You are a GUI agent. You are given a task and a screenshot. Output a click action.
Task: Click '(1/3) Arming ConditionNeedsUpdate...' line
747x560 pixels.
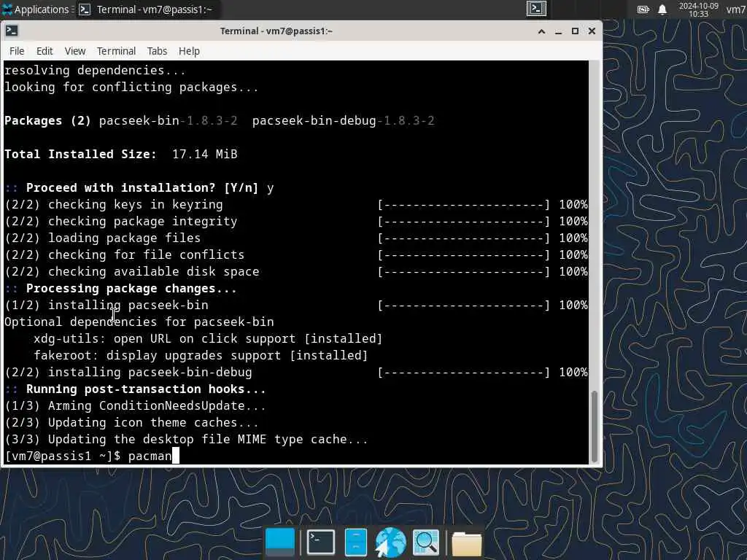135,405
